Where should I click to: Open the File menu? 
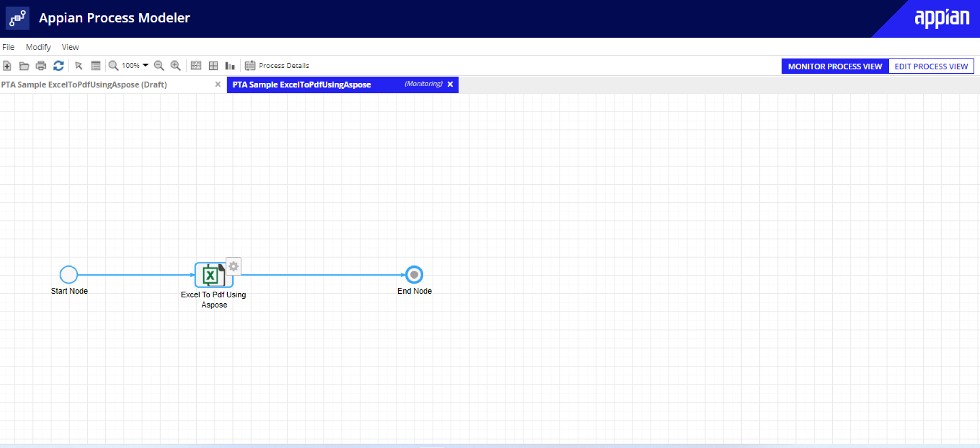(x=8, y=47)
